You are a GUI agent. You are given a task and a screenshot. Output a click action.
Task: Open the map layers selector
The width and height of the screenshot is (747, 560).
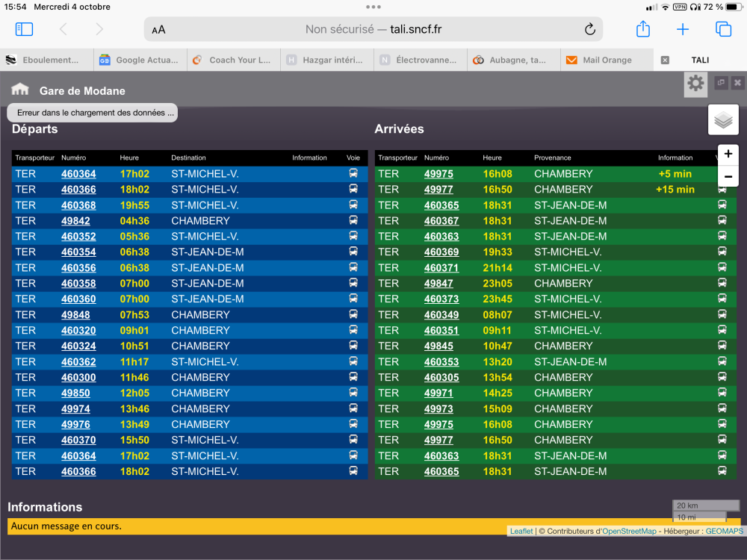pyautogui.click(x=723, y=119)
